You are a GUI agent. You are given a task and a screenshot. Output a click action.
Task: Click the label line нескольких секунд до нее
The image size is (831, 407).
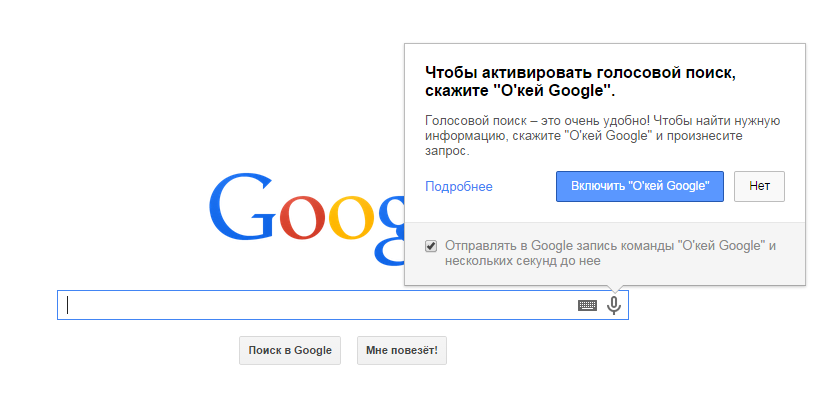pos(523,261)
